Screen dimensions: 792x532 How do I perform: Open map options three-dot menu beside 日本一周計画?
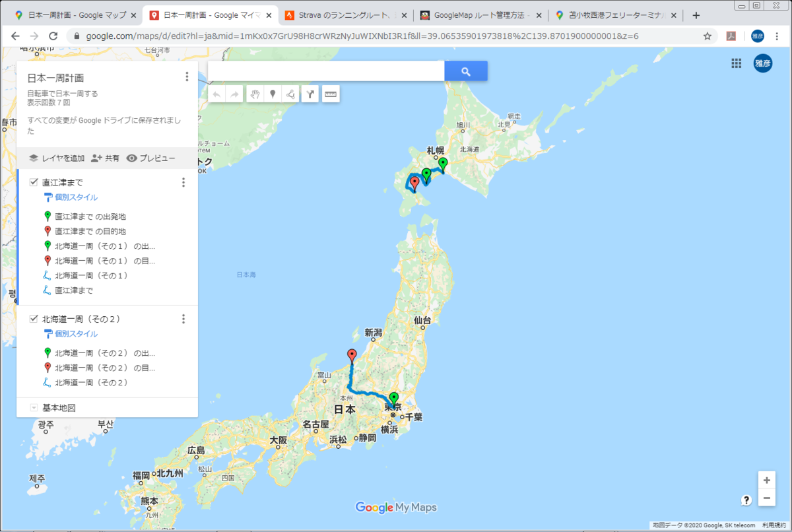pyautogui.click(x=187, y=77)
